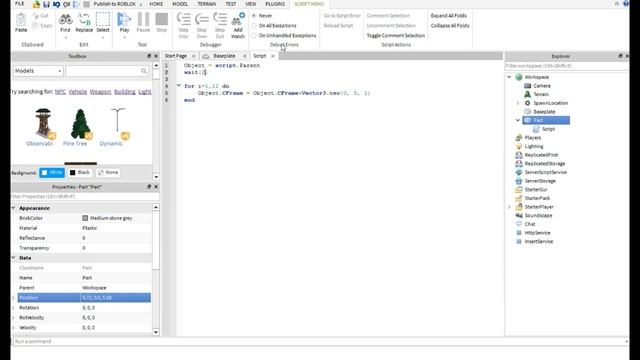Viewport: 640px width, 360px height.
Task: Open the Start Page document tab
Action: pyautogui.click(x=176, y=56)
